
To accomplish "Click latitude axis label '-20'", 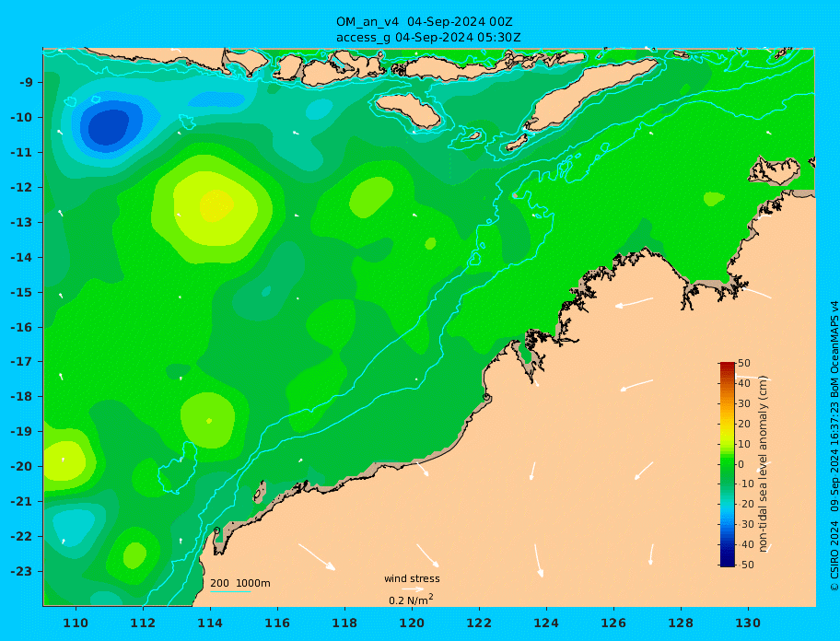I will coord(22,466).
